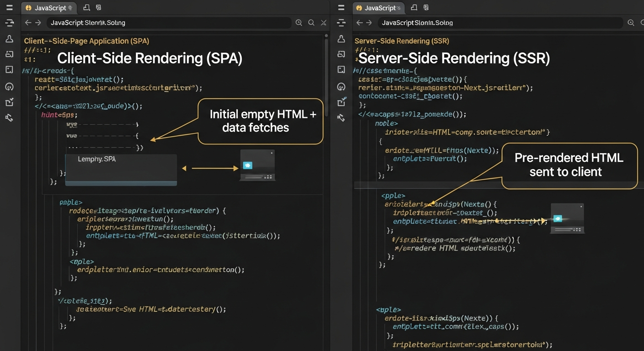The height and width of the screenshot is (351, 644).
Task: Select the square panel icon in right sidebar
Action: [341, 69]
